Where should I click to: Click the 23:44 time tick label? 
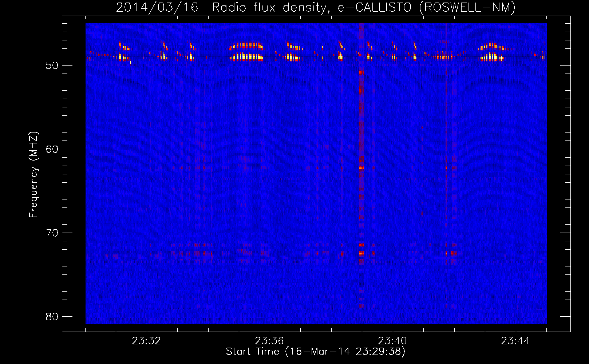[515, 341]
